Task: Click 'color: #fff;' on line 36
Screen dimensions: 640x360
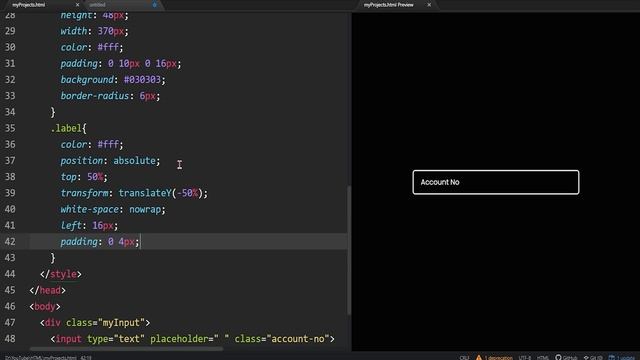Action: click(91, 144)
